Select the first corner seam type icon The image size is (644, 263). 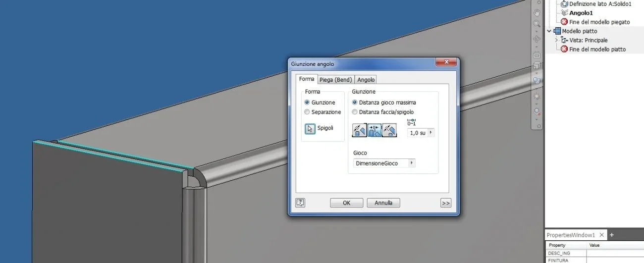coord(359,130)
